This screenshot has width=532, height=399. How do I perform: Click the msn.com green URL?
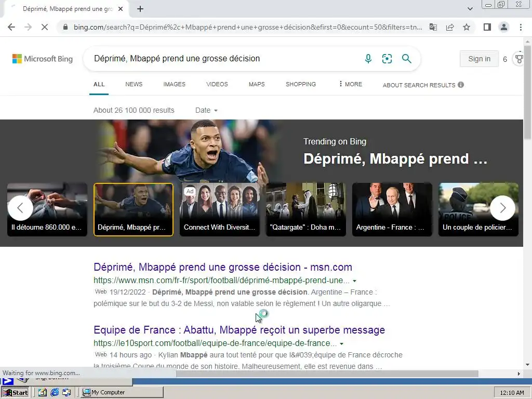[221, 281]
